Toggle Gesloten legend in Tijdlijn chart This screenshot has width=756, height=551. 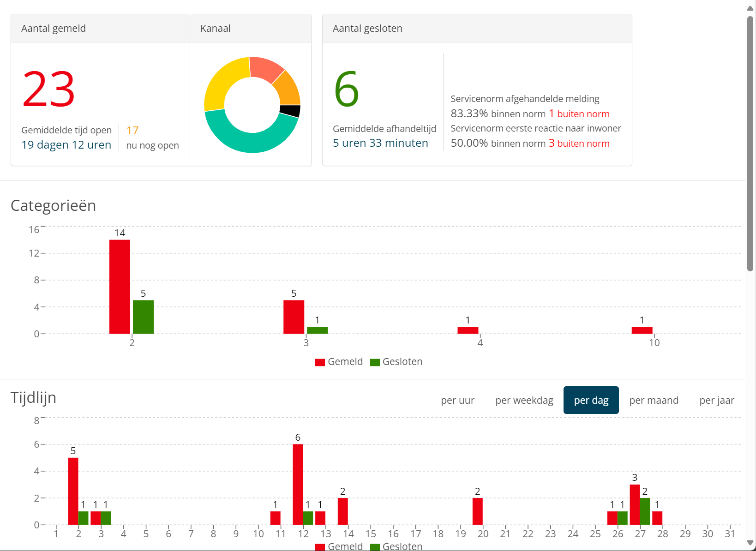396,546
